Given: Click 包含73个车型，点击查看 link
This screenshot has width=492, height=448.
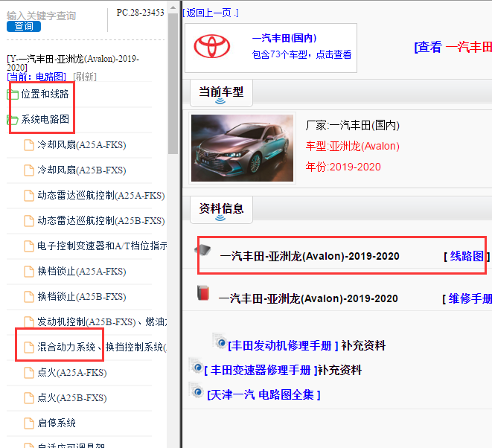Looking at the screenshot, I should [301, 54].
